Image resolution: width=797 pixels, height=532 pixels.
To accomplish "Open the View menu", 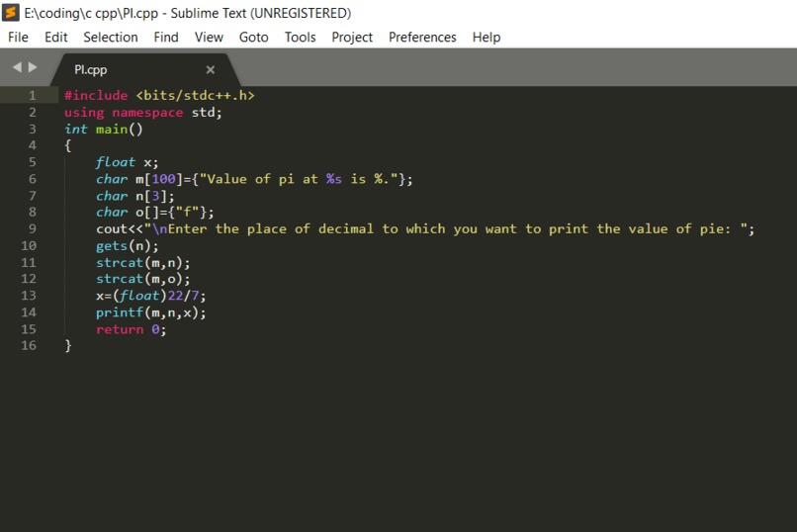I will click(x=209, y=38).
